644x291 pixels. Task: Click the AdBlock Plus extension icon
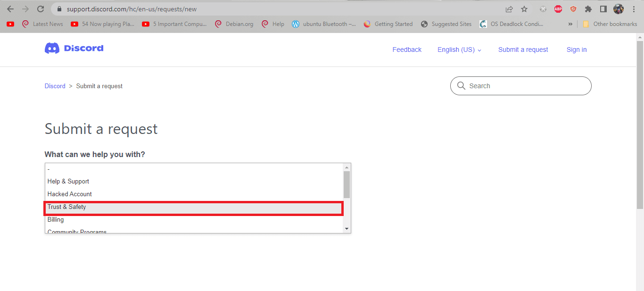coord(558,9)
